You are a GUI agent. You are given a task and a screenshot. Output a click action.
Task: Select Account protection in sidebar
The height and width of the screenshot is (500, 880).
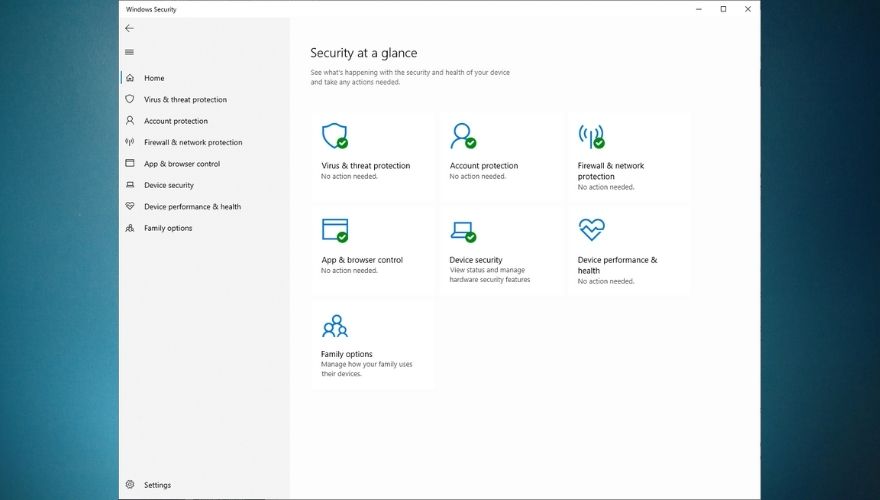tap(176, 121)
